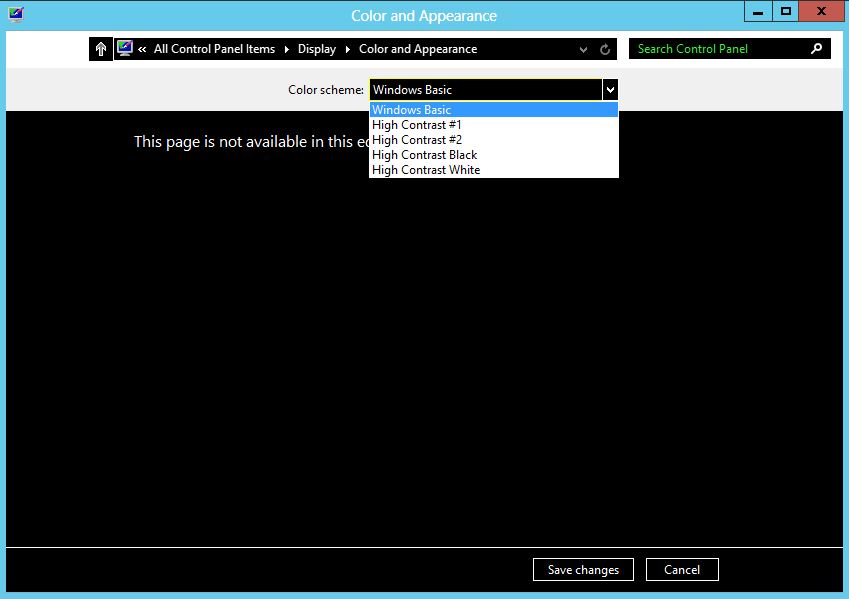Minimize the Color and Appearance window
Viewport: 849px width, 599px height.
[x=758, y=11]
